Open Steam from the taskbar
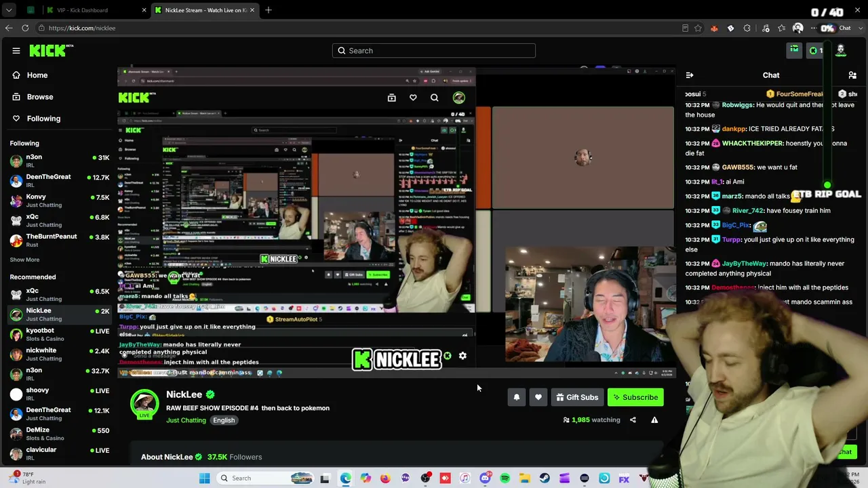The image size is (868, 488). [x=545, y=479]
